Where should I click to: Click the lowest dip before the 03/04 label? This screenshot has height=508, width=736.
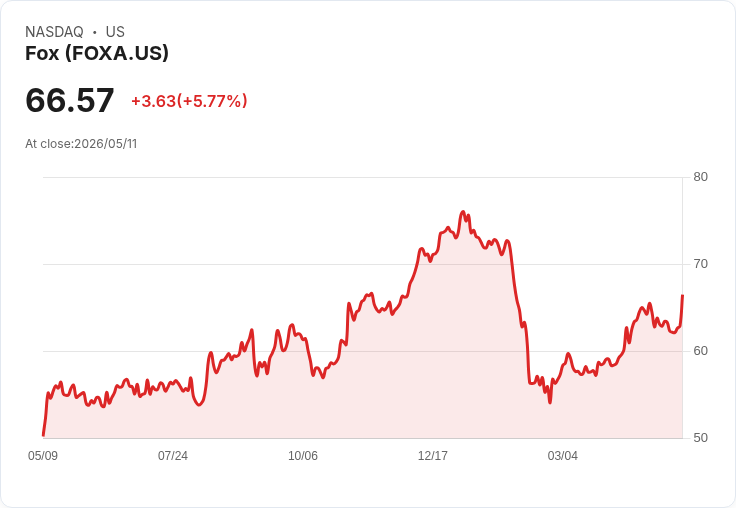pyautogui.click(x=550, y=402)
